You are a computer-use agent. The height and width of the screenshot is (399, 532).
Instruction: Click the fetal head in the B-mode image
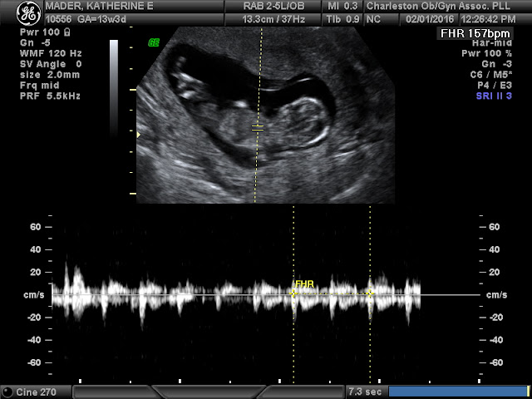click(304, 121)
